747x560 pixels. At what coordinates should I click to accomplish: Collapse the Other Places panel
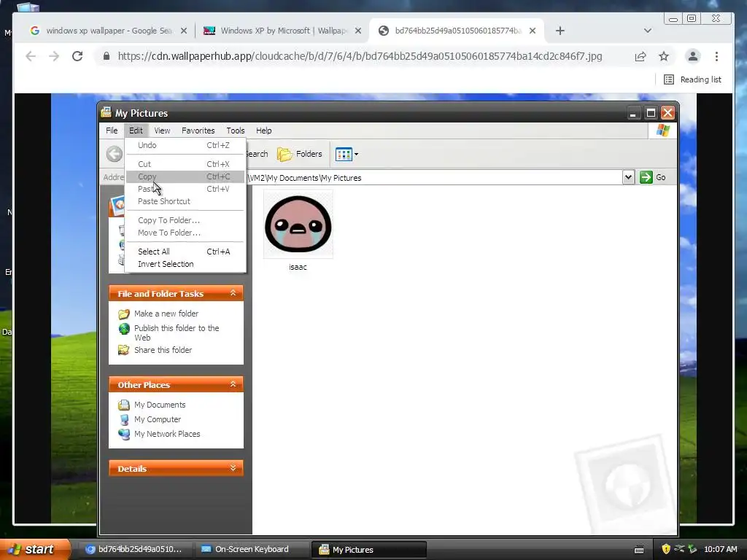tap(233, 384)
